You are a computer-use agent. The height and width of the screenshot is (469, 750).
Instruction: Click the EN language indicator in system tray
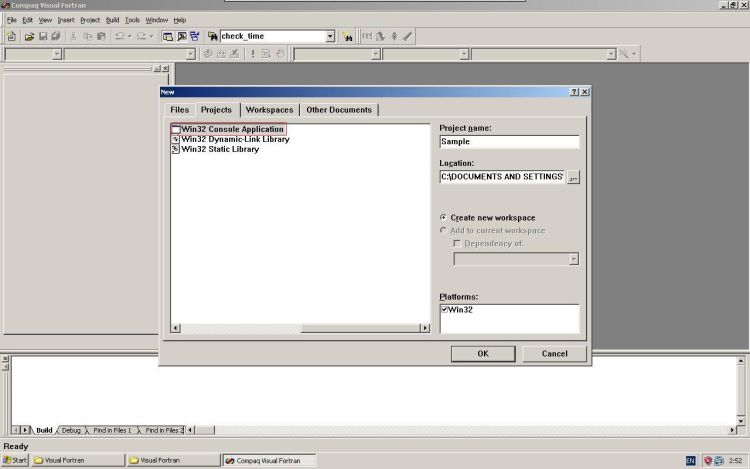coord(690,461)
